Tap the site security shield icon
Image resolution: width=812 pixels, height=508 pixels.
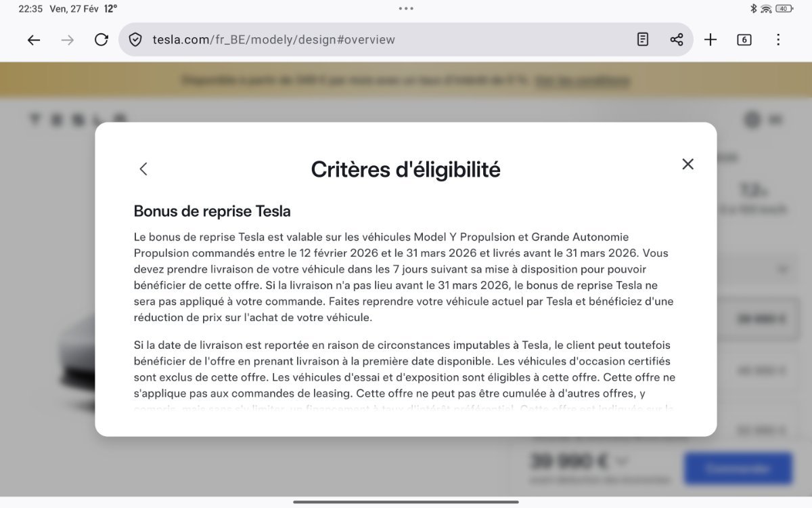(x=135, y=40)
